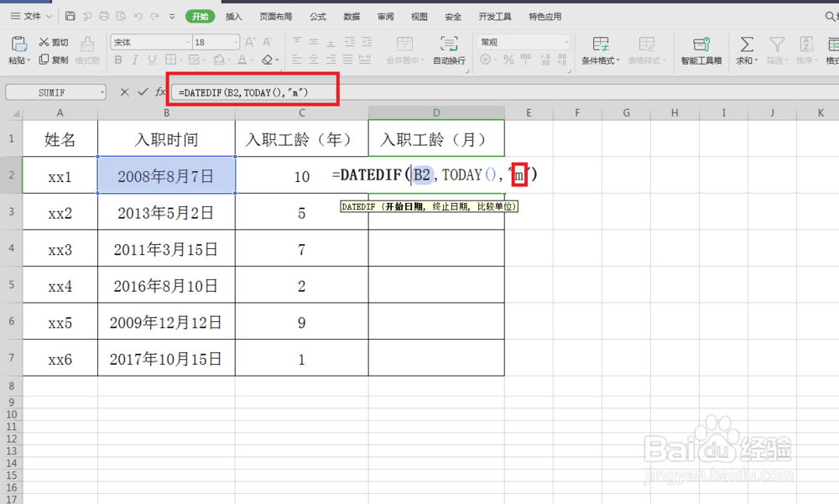Viewport: 839px width, 504px height.
Task: Cancel formula entry with the X icon
Action: (125, 92)
